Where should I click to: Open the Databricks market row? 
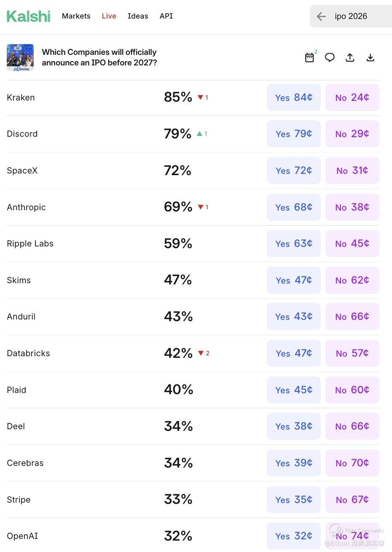[x=28, y=353]
